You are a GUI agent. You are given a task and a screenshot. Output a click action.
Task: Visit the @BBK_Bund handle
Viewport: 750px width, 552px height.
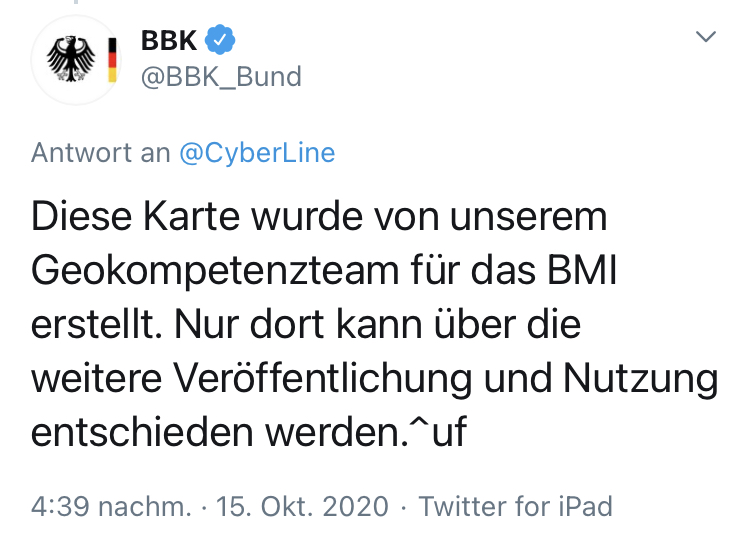[221, 77]
